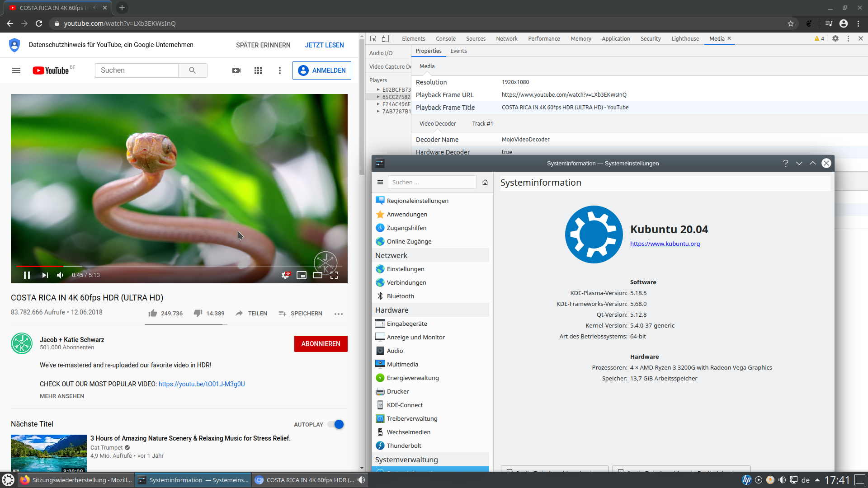Open the YouTube guide hamburger menu
868x488 pixels.
click(16, 70)
